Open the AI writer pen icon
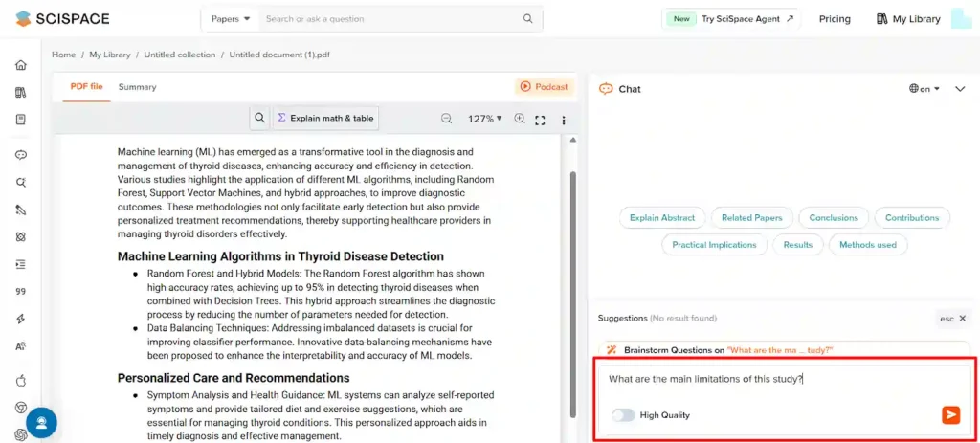This screenshot has width=980, height=443. (21, 210)
